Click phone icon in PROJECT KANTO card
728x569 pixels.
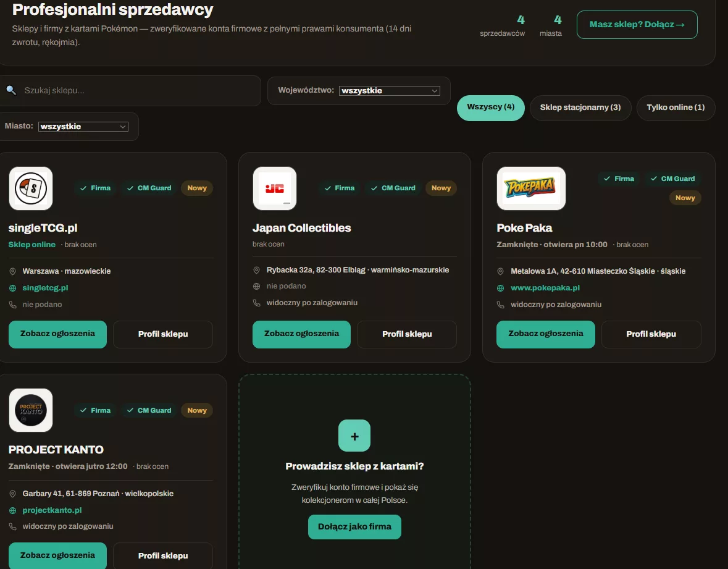[13, 527]
